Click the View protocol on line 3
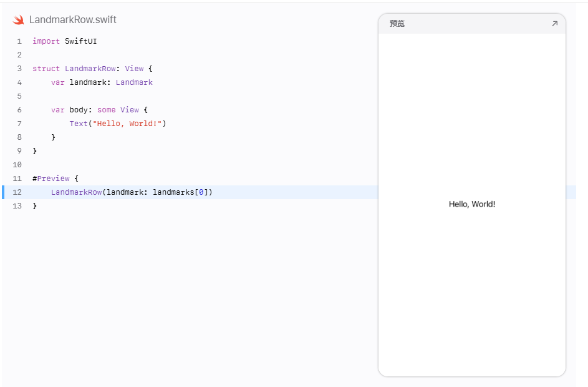588x387 pixels. click(x=134, y=69)
